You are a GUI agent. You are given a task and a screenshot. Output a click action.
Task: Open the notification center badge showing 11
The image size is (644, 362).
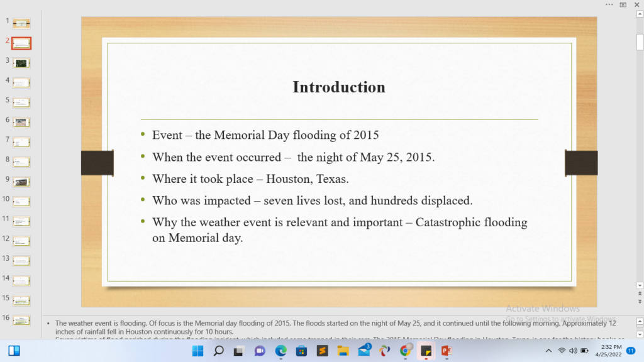630,351
